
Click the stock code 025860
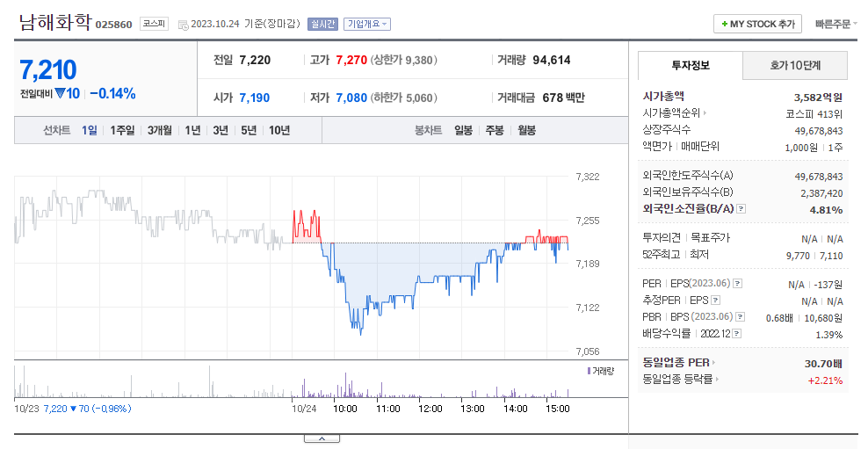(x=114, y=25)
